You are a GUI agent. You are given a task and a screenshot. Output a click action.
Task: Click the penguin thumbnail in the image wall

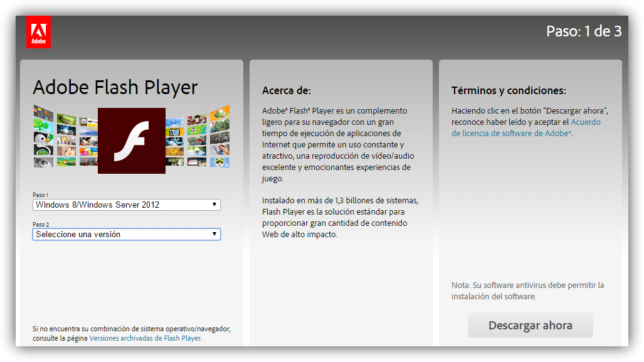[43, 138]
